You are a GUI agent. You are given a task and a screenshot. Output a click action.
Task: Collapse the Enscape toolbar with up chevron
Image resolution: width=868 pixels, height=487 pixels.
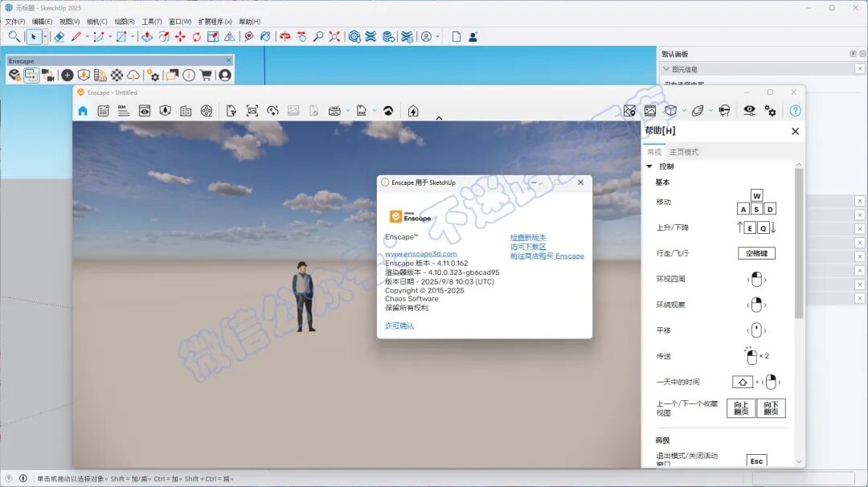[x=439, y=118]
